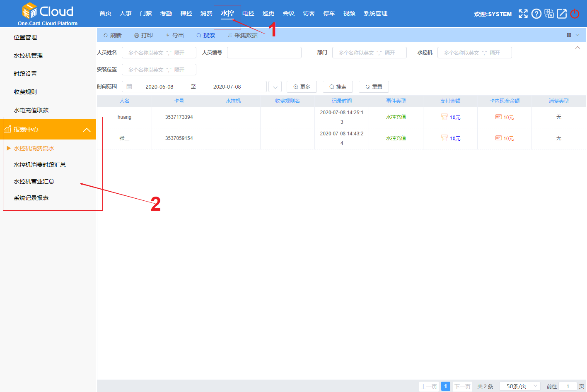
Task: Collapse the search filter panel chevron
Action: [577, 48]
